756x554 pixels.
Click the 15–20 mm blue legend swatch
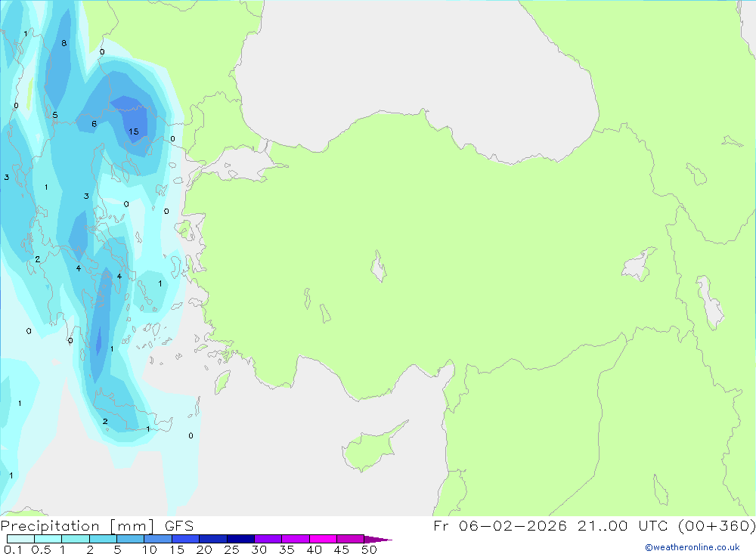coord(186,539)
